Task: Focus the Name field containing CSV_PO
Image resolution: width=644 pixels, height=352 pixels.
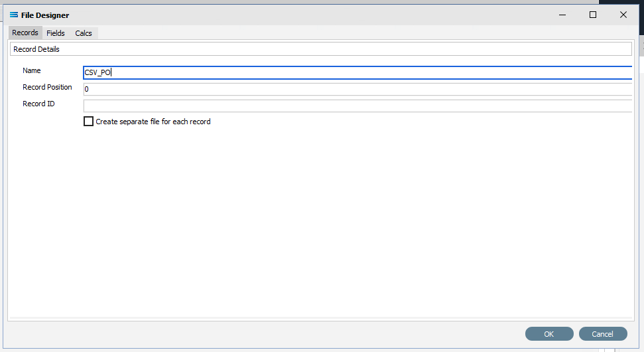Action: point(357,72)
